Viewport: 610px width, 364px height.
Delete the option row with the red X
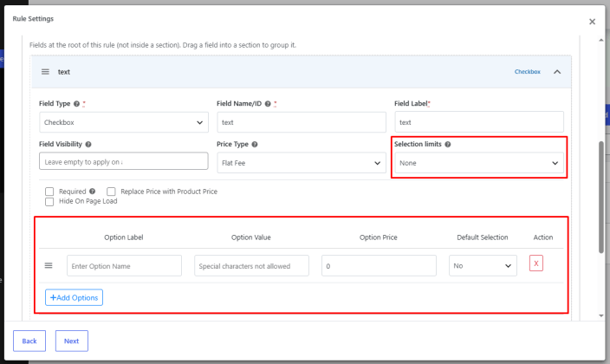coord(535,263)
